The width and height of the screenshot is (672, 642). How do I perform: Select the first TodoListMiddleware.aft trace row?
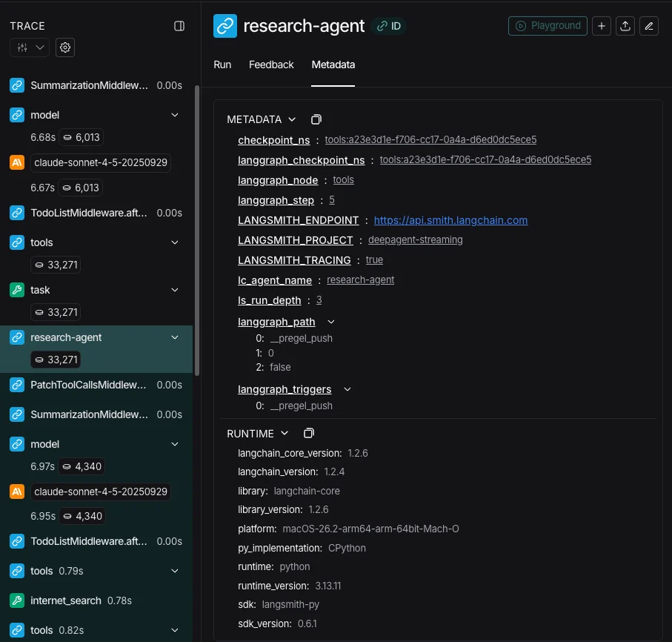tap(96, 213)
